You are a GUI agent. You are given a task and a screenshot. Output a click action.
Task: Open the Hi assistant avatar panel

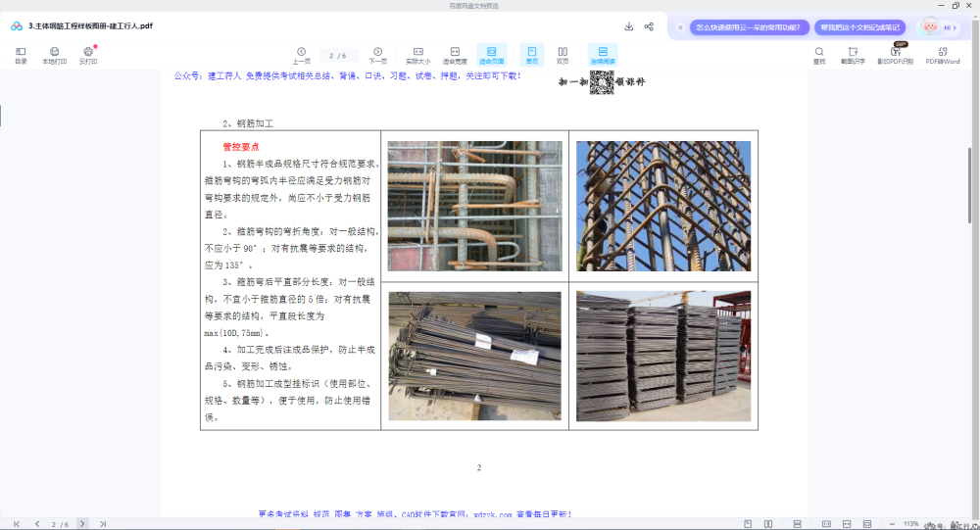click(938, 26)
